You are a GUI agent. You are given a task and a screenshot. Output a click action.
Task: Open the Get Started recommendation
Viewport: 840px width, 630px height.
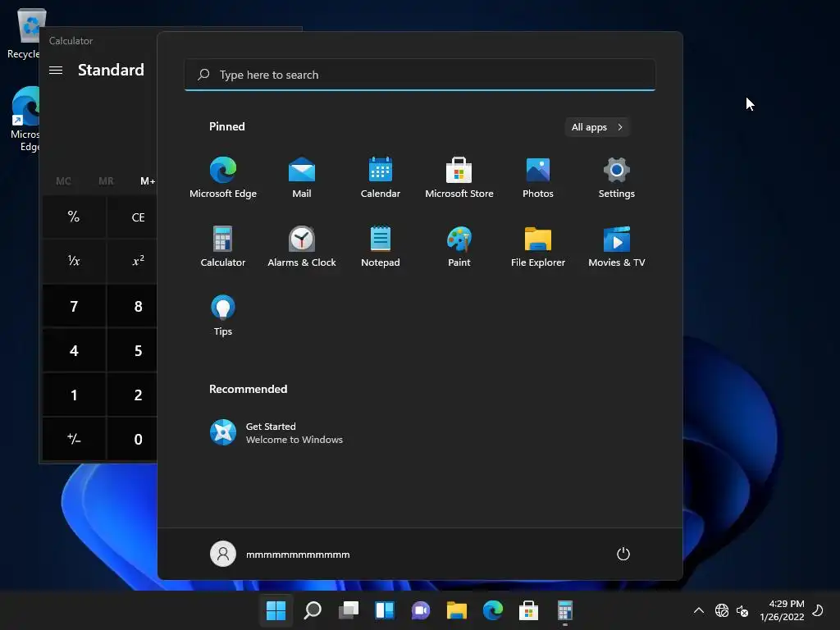pyautogui.click(x=276, y=432)
